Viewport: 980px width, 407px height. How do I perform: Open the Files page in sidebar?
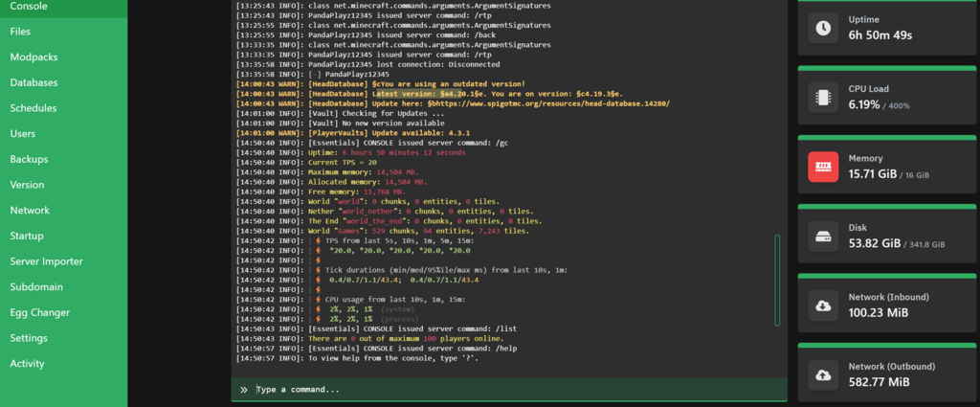20,32
